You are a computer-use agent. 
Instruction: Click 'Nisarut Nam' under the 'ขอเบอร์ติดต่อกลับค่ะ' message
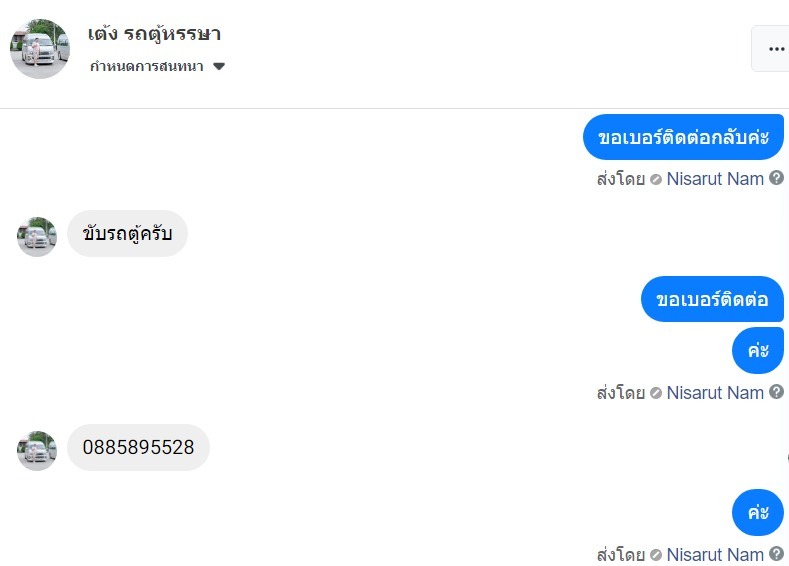pyautogui.click(x=715, y=179)
